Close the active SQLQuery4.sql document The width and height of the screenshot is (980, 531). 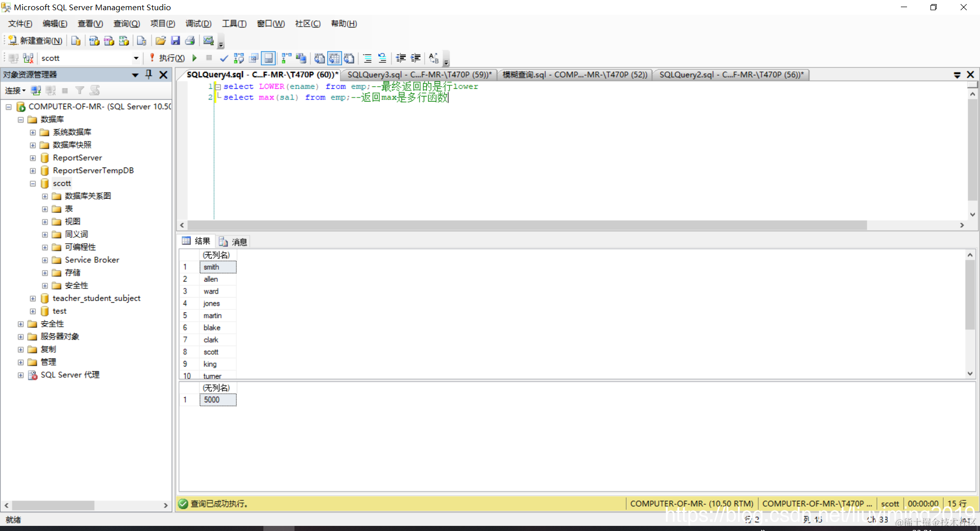point(970,75)
